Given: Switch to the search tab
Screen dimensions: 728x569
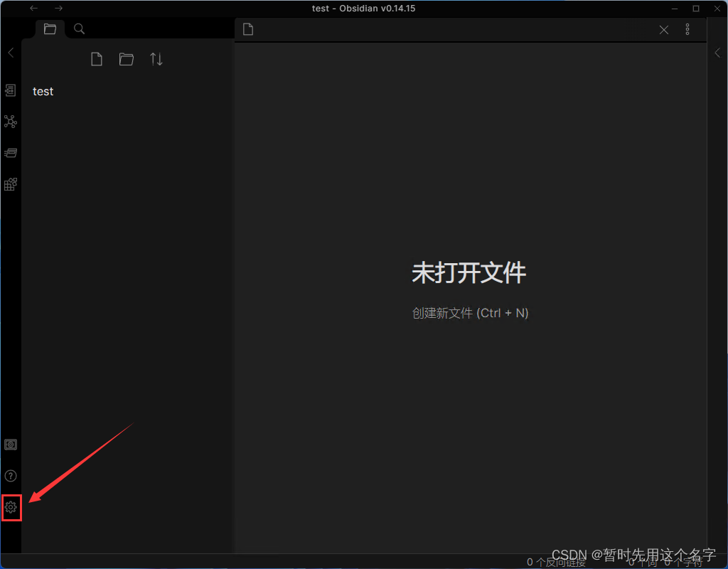Looking at the screenshot, I should pyautogui.click(x=78, y=28).
